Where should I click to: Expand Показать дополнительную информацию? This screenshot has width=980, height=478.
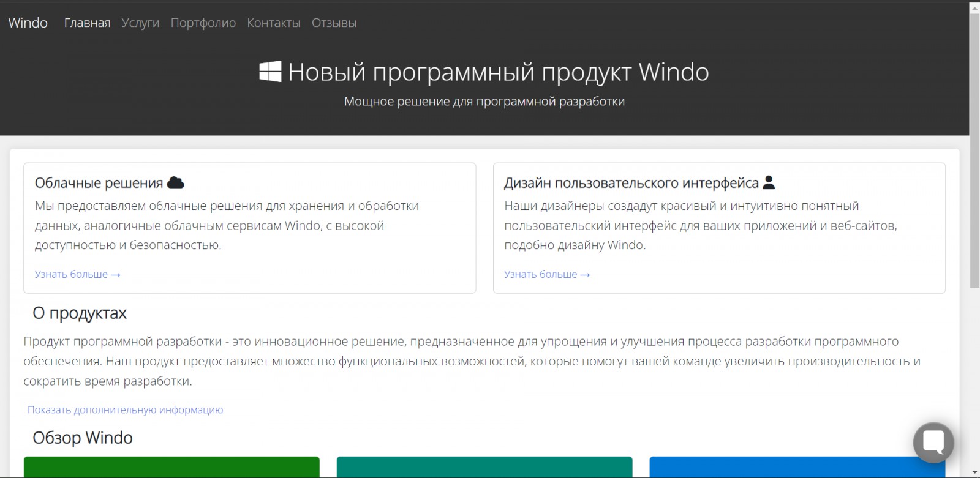[x=126, y=409]
